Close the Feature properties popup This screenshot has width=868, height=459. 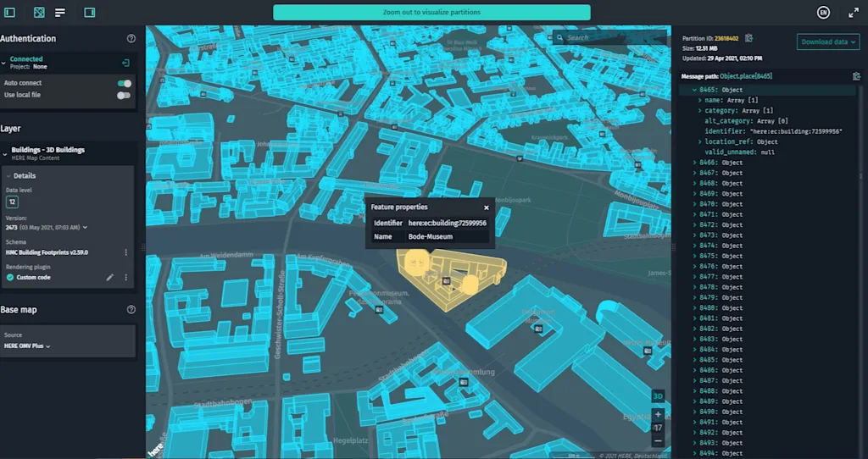(x=486, y=208)
